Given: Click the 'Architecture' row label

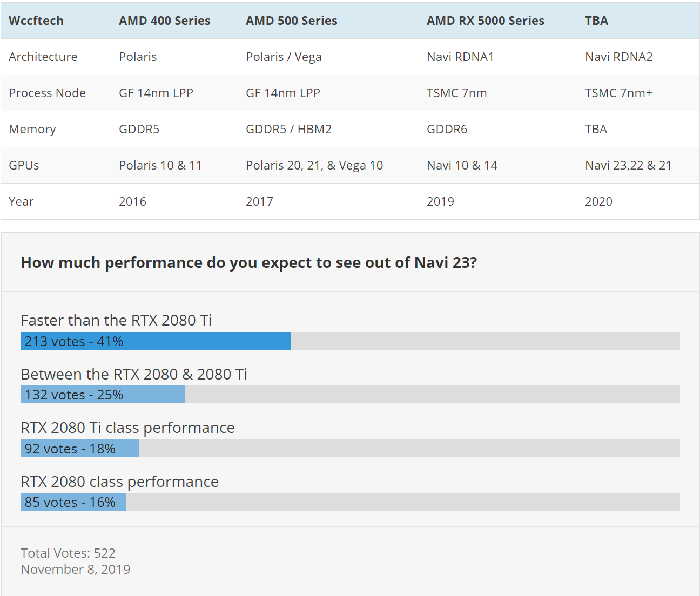Looking at the screenshot, I should click(56, 57).
